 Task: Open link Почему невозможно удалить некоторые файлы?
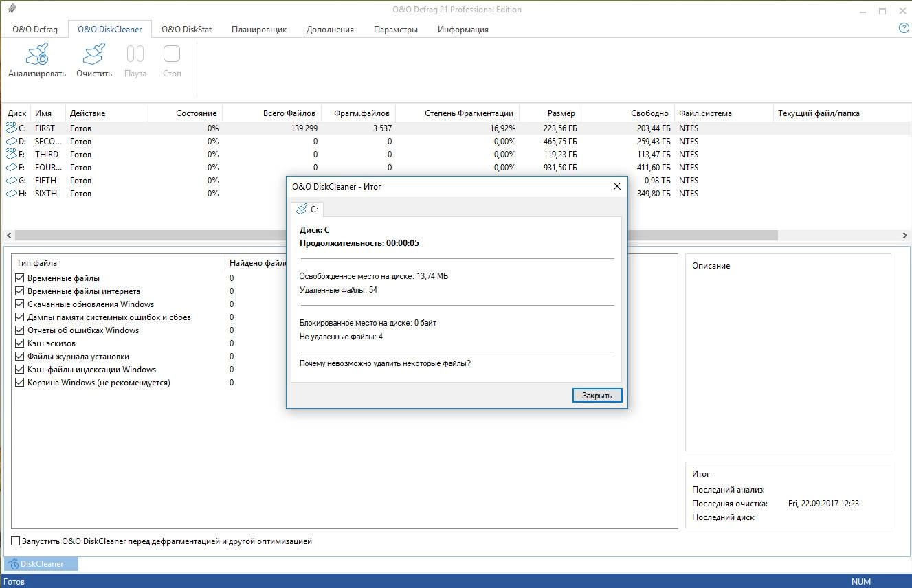click(385, 363)
